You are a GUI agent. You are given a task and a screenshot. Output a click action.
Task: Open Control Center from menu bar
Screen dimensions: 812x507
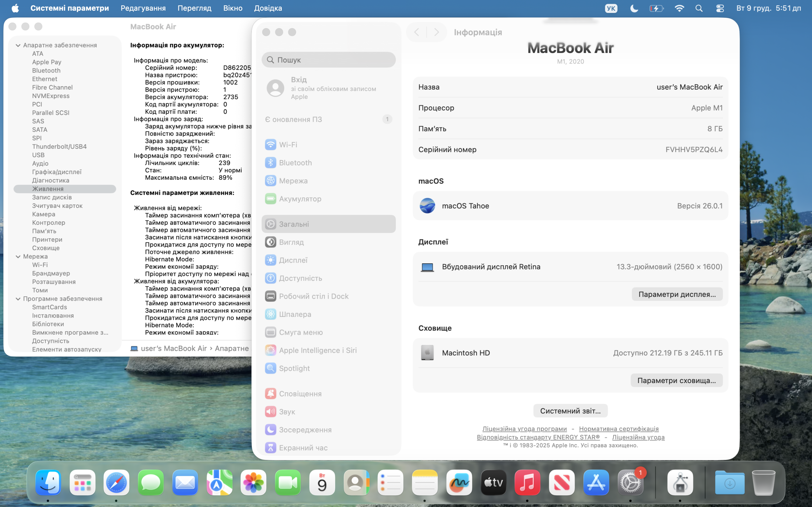pyautogui.click(x=720, y=8)
